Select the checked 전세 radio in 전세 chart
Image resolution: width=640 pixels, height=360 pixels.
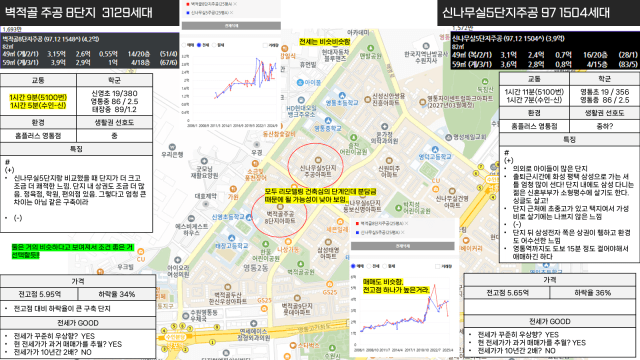[x=199, y=45]
